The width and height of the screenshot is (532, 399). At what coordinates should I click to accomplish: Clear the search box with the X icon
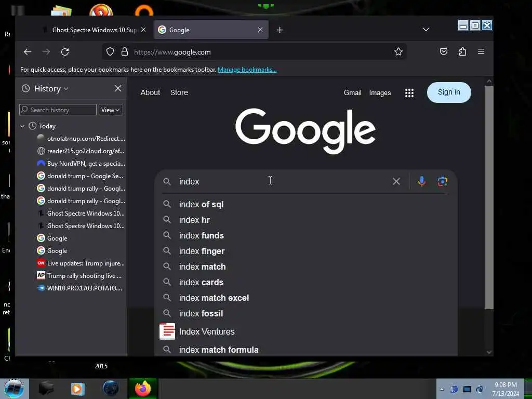pos(396,181)
